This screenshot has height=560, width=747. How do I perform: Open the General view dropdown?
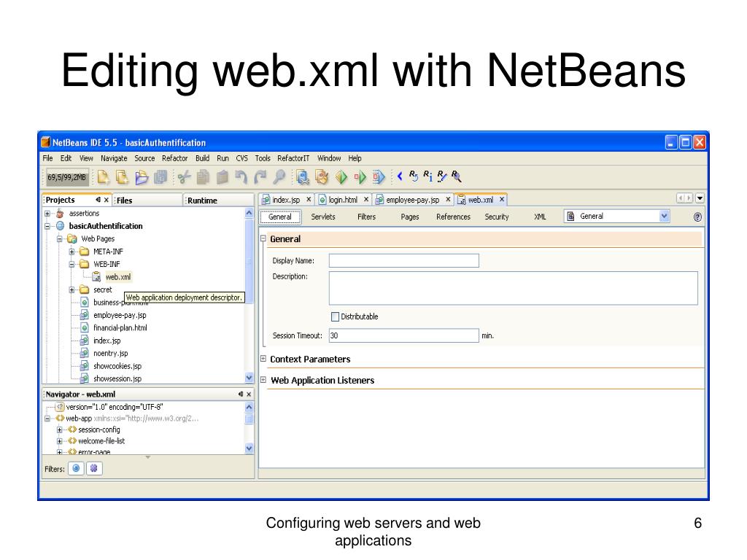tap(664, 216)
